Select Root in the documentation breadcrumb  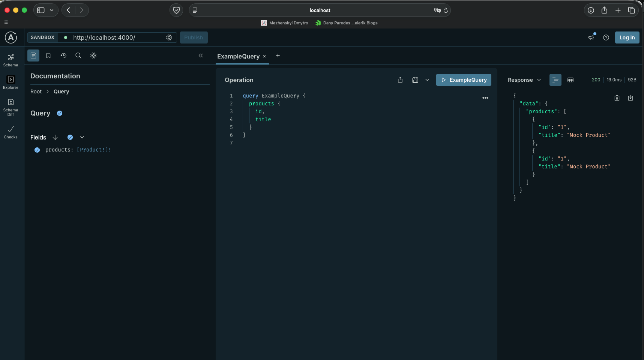coord(36,91)
